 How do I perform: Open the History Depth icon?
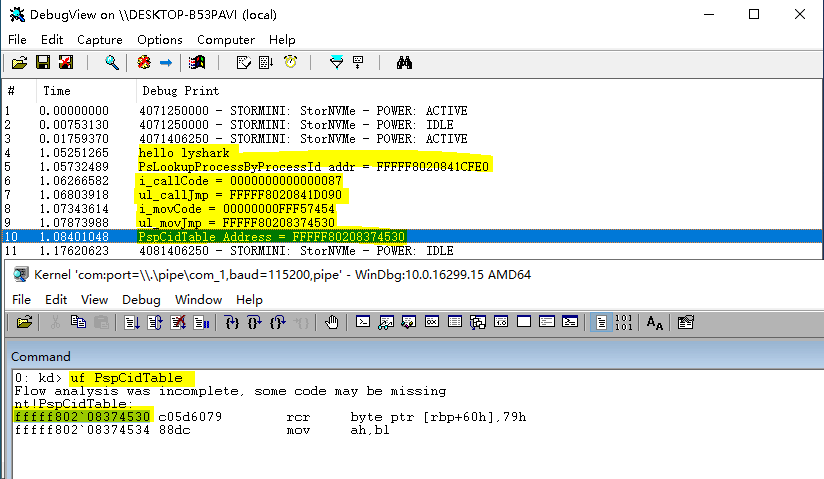[x=358, y=63]
